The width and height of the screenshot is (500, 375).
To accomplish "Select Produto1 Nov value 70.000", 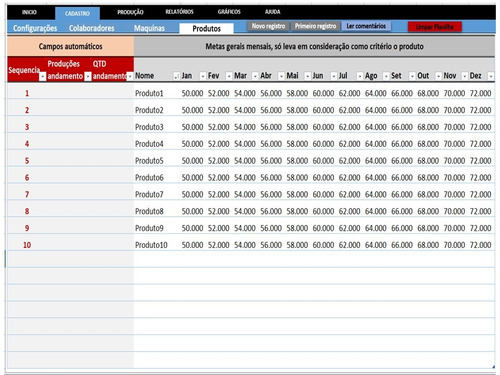I will coord(454,93).
